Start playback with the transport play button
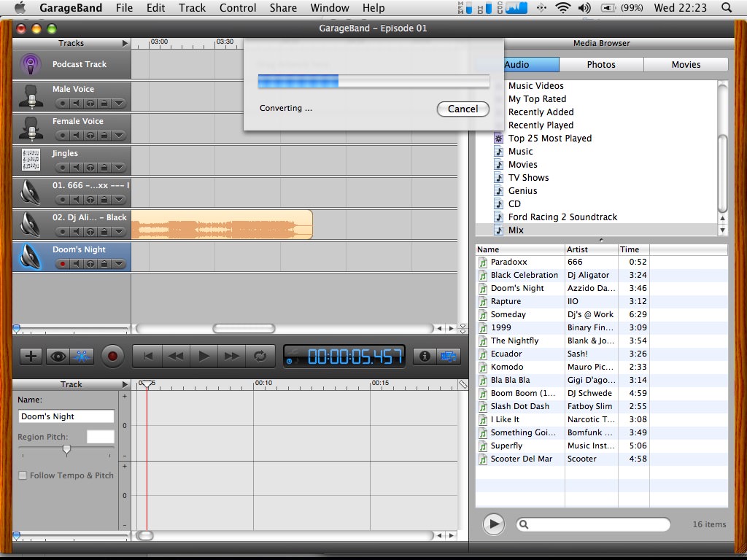 (x=204, y=356)
